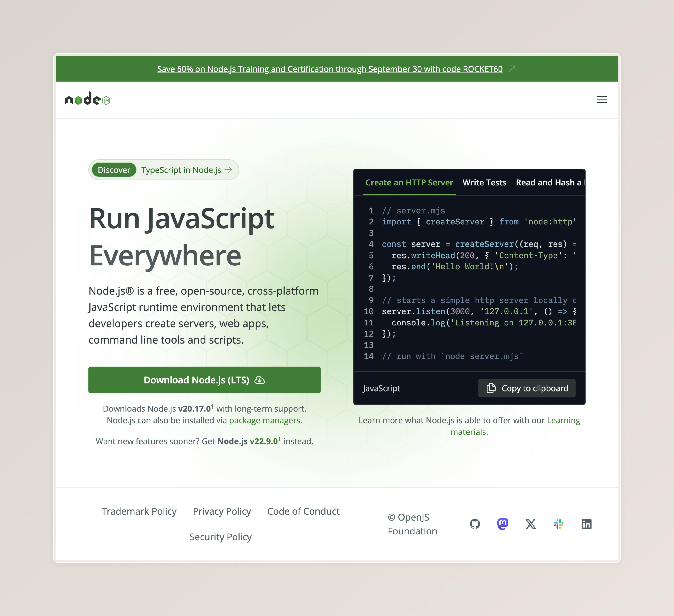Click the external-link arrow in the promo banner
The width and height of the screenshot is (674, 616).
[x=512, y=69]
